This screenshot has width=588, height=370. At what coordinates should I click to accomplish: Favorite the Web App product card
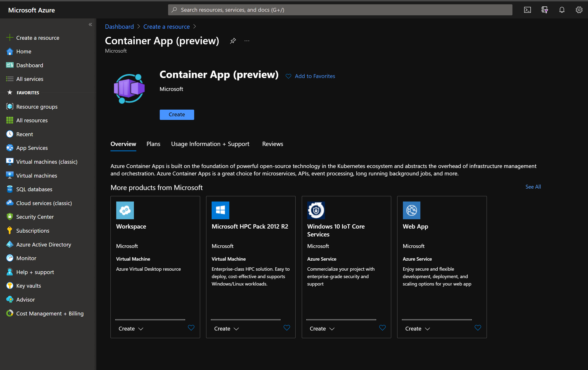[478, 328]
